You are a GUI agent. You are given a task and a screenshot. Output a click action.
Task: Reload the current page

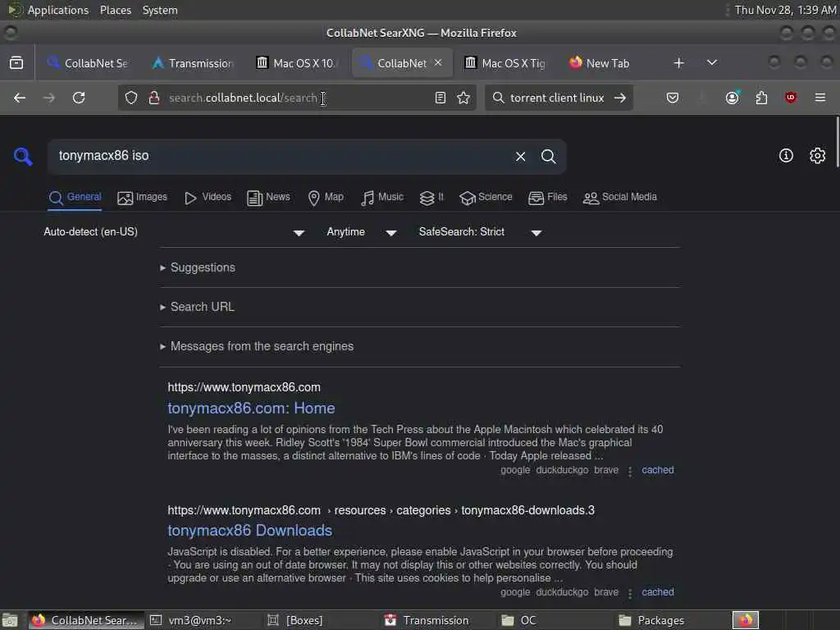[x=79, y=98]
